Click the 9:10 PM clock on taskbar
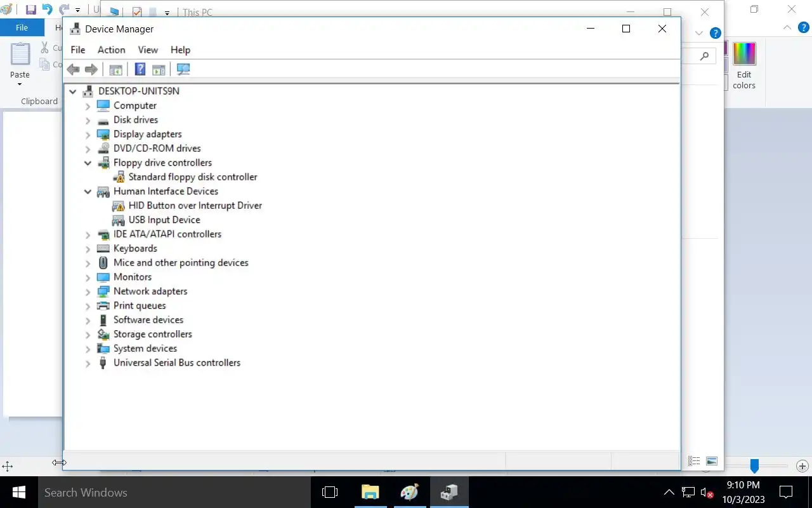 pyautogui.click(x=743, y=485)
